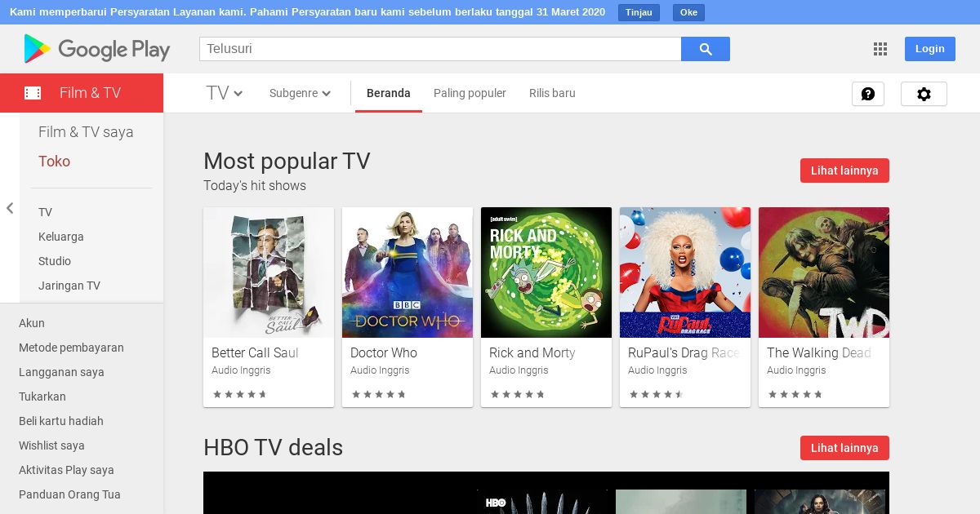Dismiss the banner with the Oke button
The image size is (980, 514).
(x=688, y=12)
